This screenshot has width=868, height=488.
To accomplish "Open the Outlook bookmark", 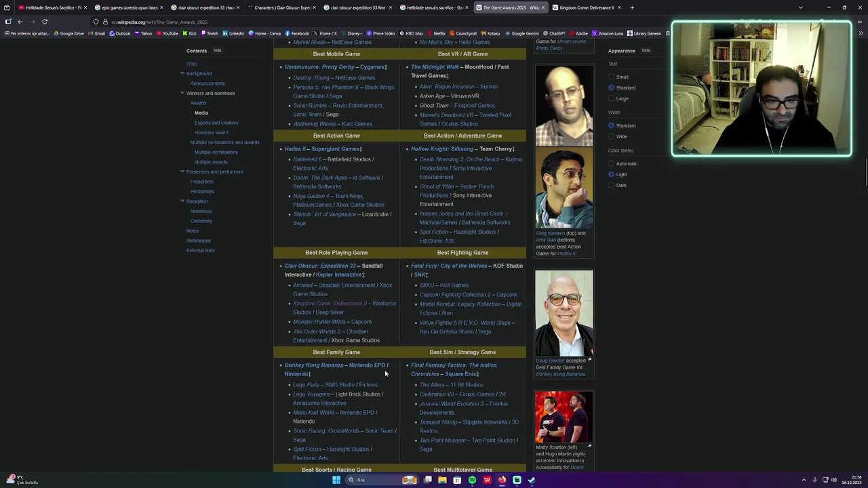I will coord(119,33).
